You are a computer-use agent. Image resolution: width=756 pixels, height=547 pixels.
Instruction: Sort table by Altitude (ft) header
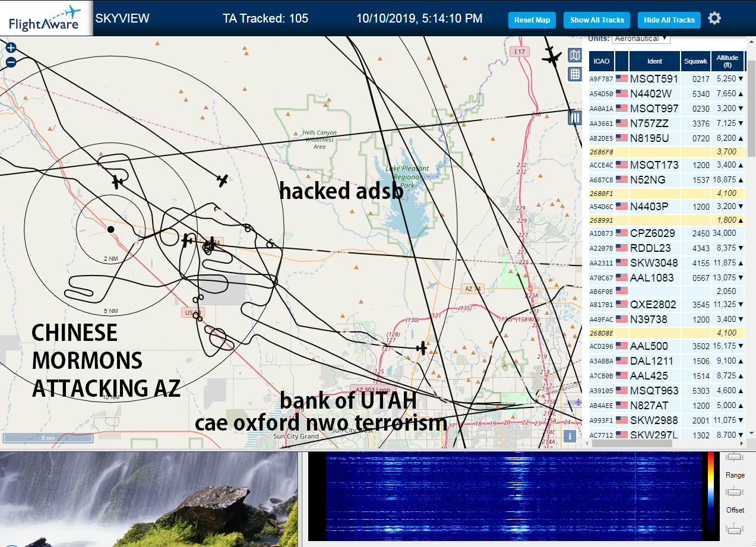727,61
